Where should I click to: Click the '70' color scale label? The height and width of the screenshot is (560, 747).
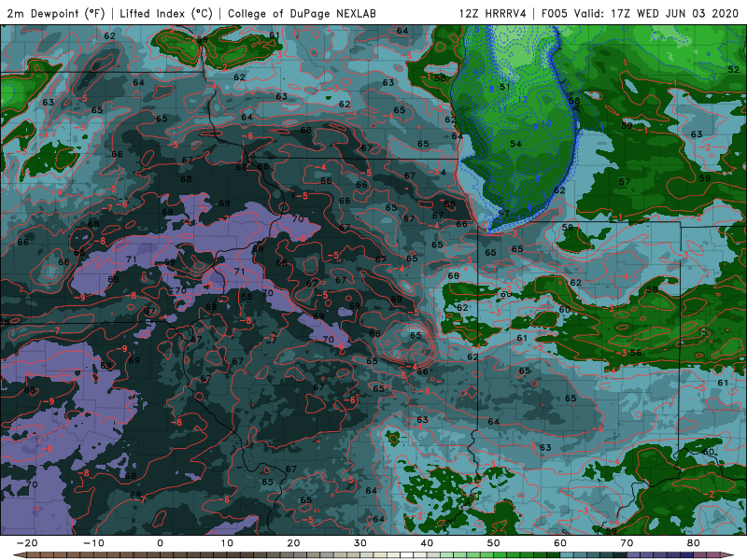pyautogui.click(x=627, y=543)
